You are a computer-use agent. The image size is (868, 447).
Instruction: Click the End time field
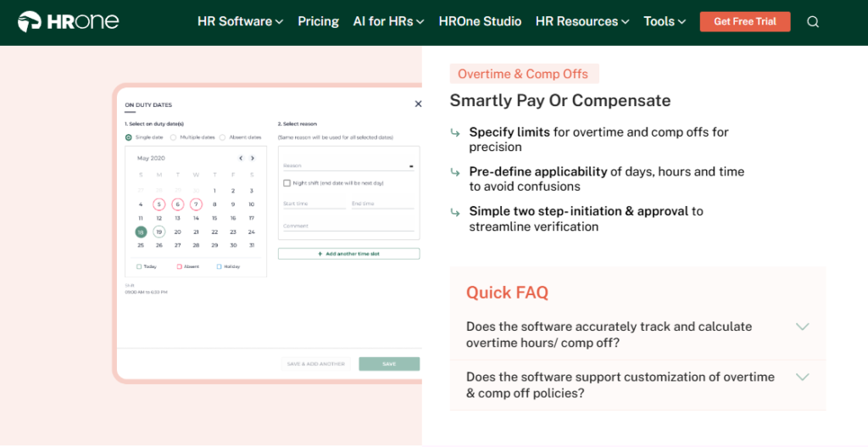pos(382,204)
